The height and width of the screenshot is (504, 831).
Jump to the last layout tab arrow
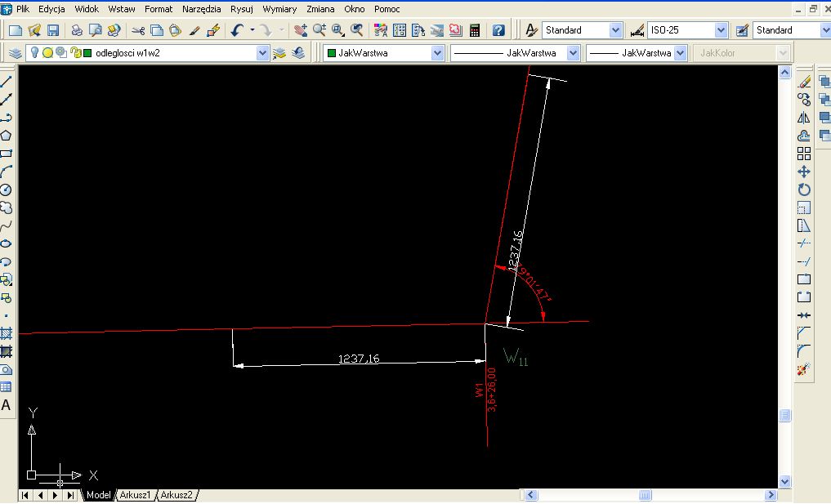tap(70, 495)
